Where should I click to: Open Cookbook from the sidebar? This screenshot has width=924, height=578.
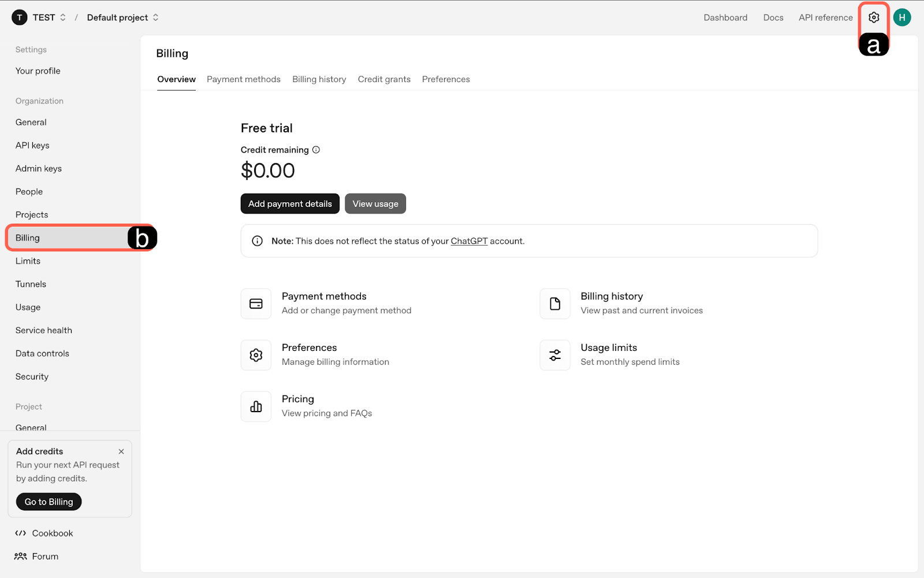point(52,533)
